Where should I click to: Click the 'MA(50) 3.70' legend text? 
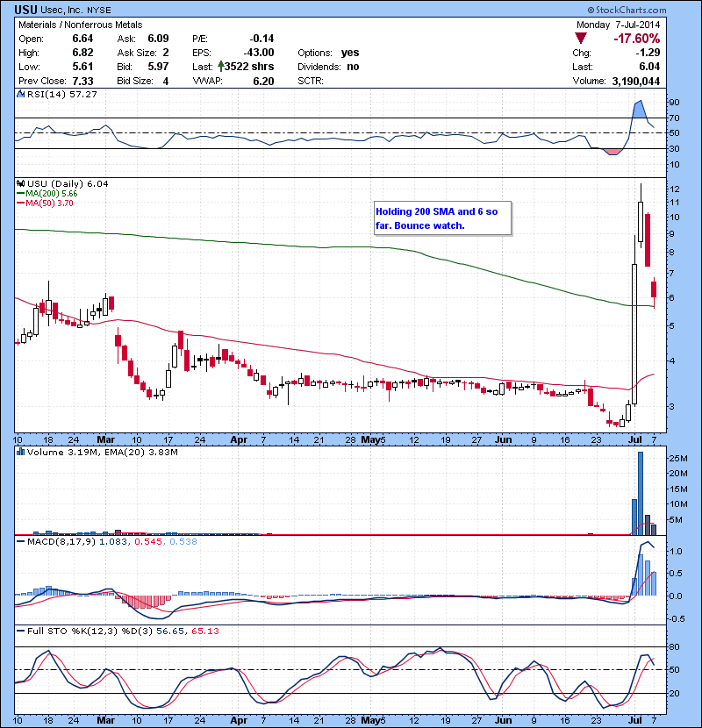point(49,203)
